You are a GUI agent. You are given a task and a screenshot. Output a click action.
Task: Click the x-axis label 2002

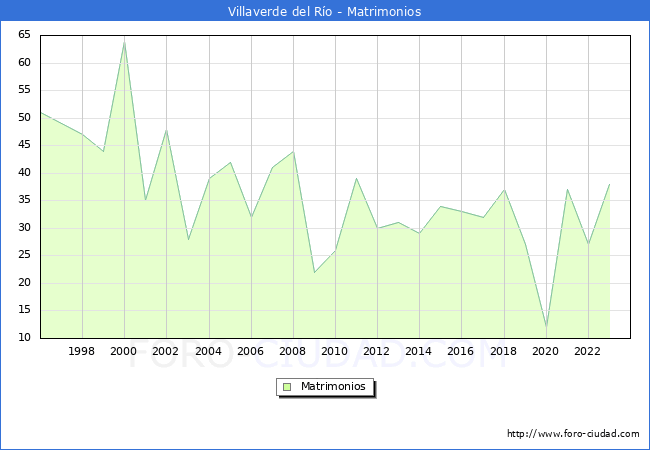point(165,351)
